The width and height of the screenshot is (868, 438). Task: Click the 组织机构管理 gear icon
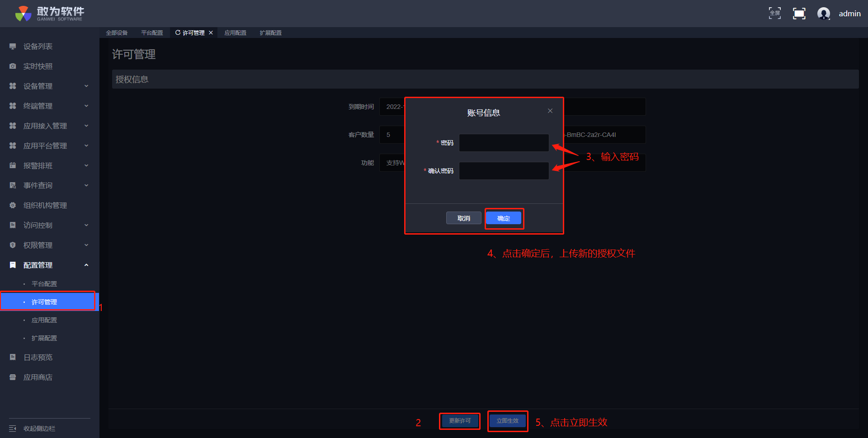click(x=13, y=206)
